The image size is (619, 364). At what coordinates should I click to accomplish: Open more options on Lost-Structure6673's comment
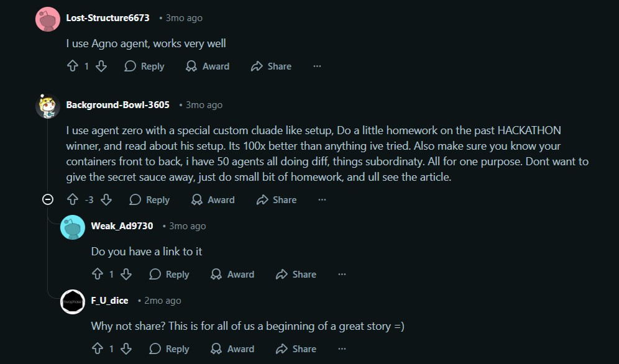click(x=317, y=66)
